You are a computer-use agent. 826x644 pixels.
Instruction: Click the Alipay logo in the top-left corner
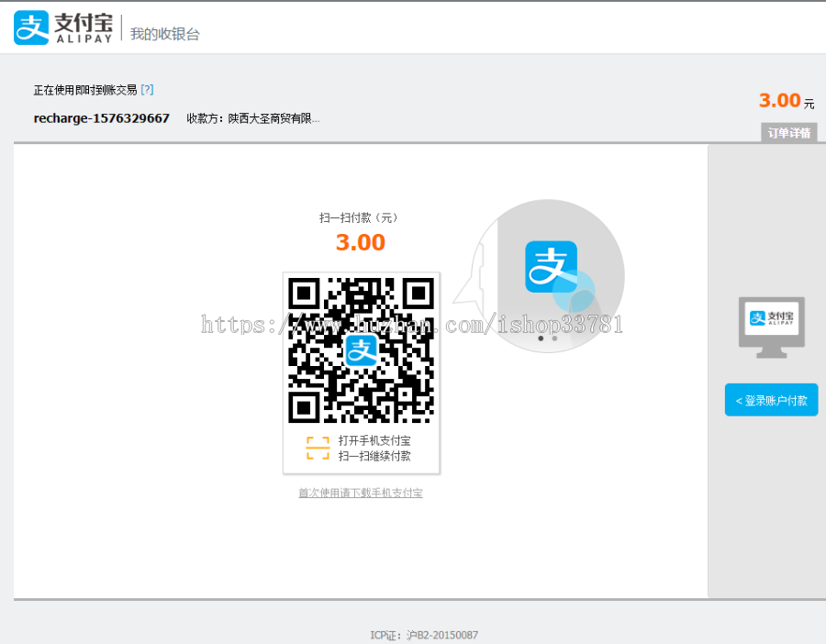[32, 28]
